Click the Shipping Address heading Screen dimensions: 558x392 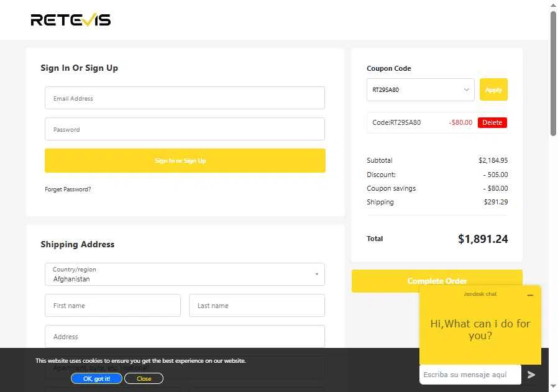78,244
